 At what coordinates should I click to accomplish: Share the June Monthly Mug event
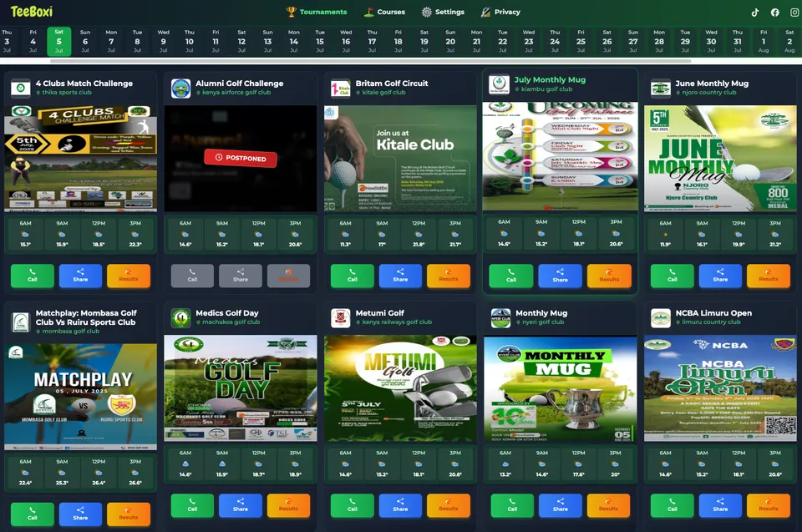[720, 276]
